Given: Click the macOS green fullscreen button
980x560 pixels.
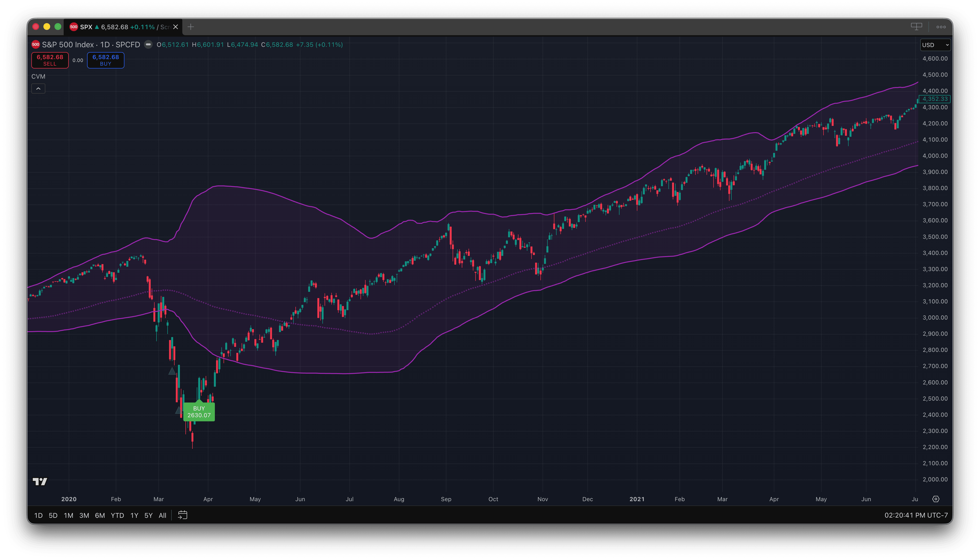Looking at the screenshot, I should point(58,27).
